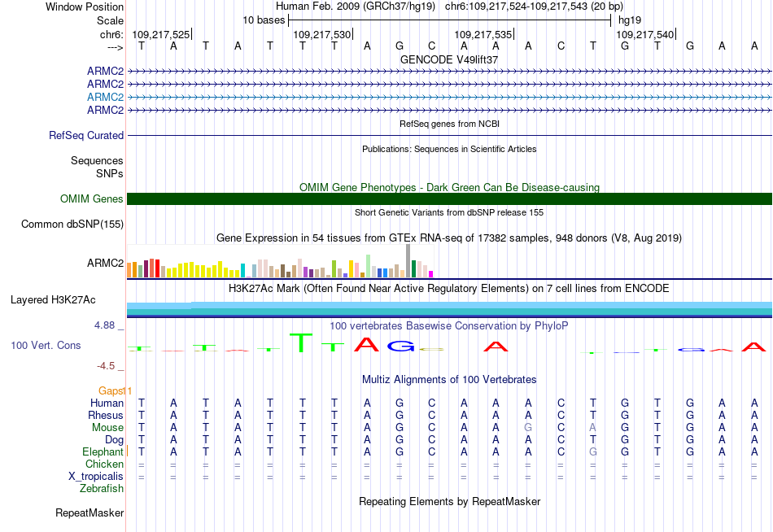The width and height of the screenshot is (773, 532).
Task: Click the ---> sequence direction arrow
Action: point(115,47)
